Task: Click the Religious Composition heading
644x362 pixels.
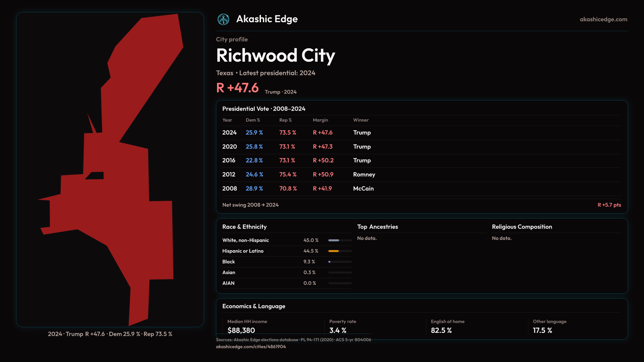Action: 522,227
